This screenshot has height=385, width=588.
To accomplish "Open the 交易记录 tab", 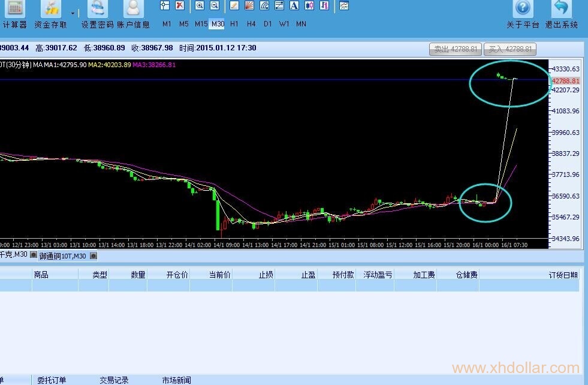I will click(114, 380).
